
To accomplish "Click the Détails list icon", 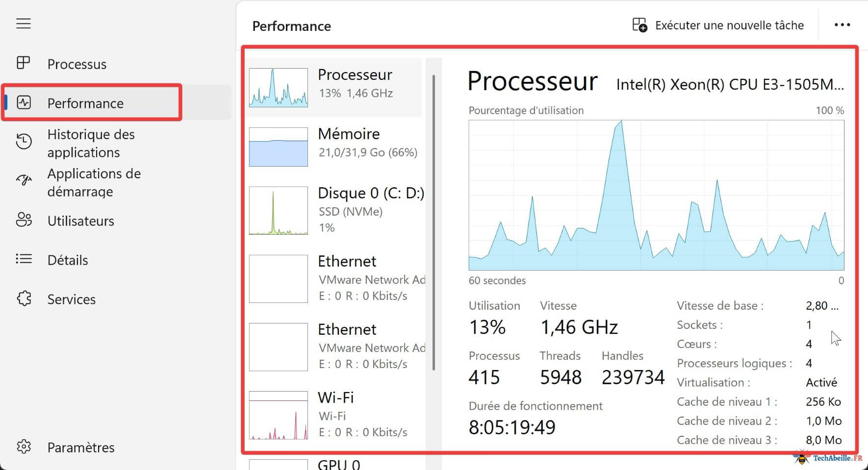I will click(24, 259).
